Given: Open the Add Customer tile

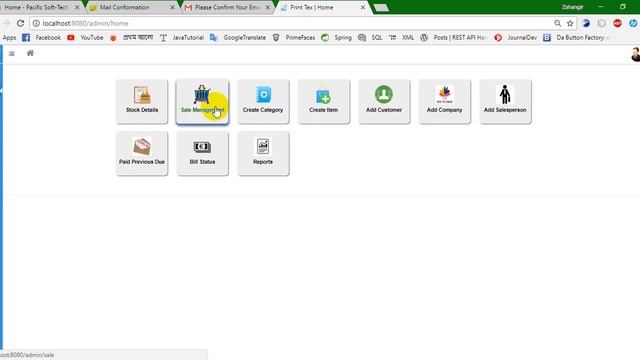Looking at the screenshot, I should (384, 101).
